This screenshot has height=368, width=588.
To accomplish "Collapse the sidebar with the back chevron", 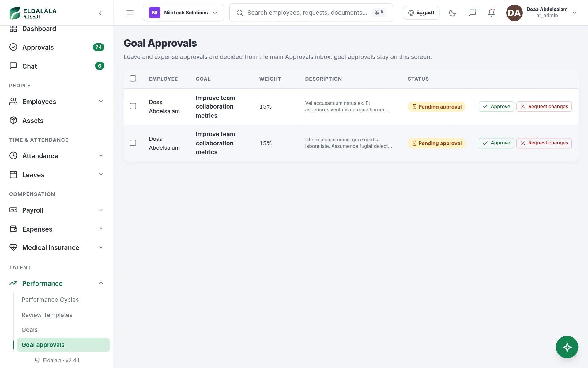I will tap(100, 13).
